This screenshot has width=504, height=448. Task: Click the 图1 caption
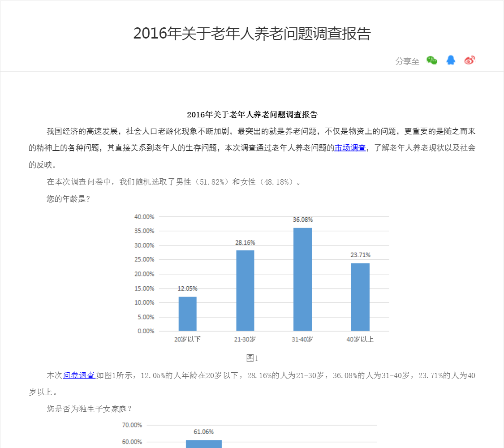pos(252,358)
